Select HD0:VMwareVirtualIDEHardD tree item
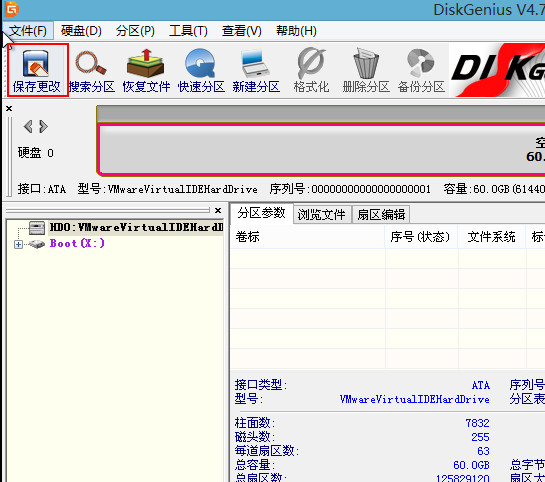The width and height of the screenshot is (545, 482). 136,228
